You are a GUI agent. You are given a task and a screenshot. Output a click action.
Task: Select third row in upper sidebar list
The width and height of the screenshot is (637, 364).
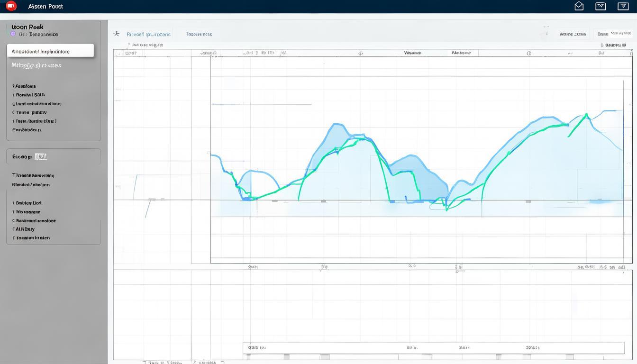pos(36,103)
